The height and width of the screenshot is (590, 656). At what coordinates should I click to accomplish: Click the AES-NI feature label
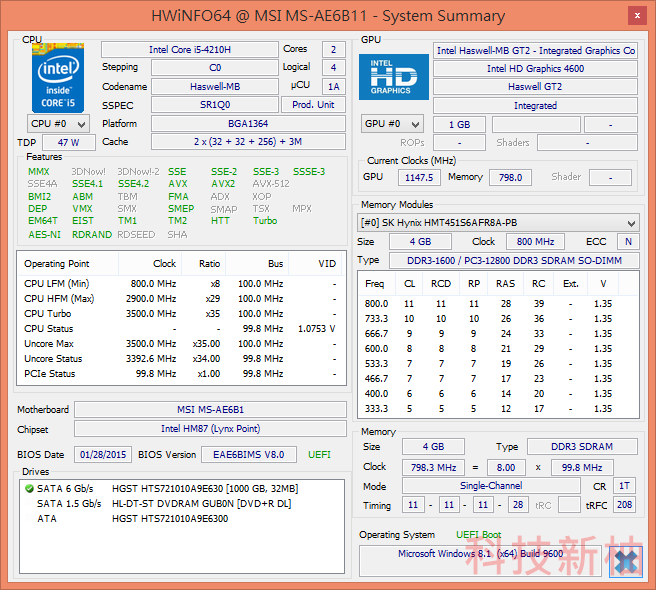click(44, 234)
